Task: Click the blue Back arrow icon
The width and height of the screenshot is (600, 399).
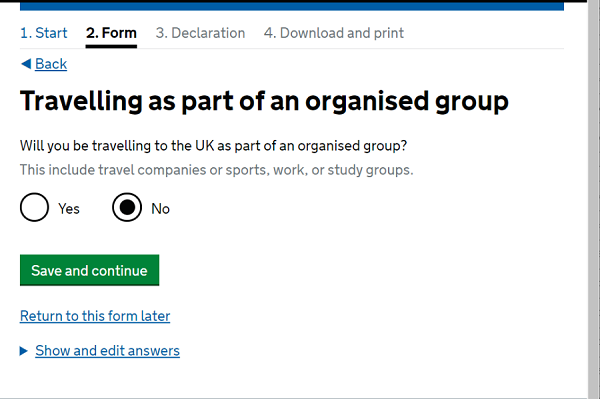Action: click(26, 64)
